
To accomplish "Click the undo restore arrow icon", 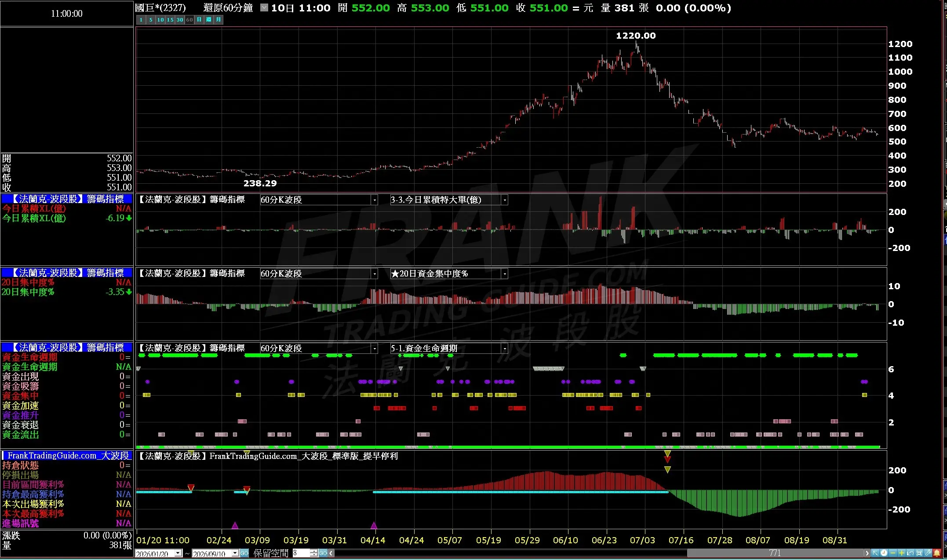I will (x=911, y=553).
